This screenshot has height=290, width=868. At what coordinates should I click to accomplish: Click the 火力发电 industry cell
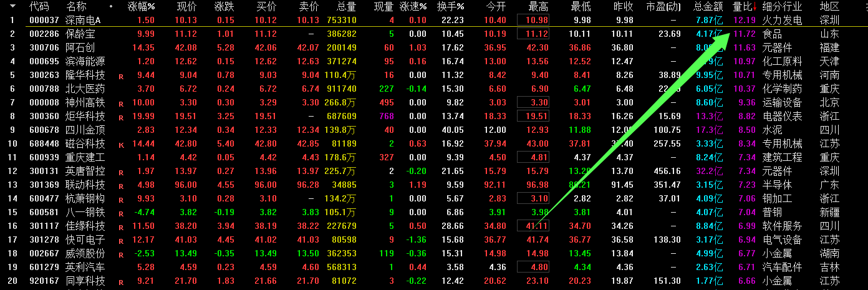pos(783,21)
